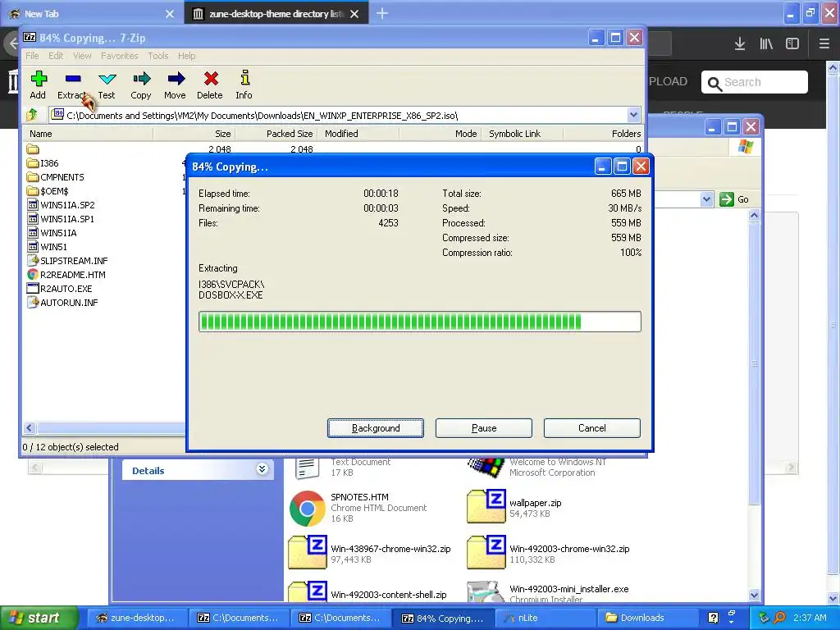Open the 7-Zip Edit menu
840x630 pixels.
pyautogui.click(x=56, y=56)
